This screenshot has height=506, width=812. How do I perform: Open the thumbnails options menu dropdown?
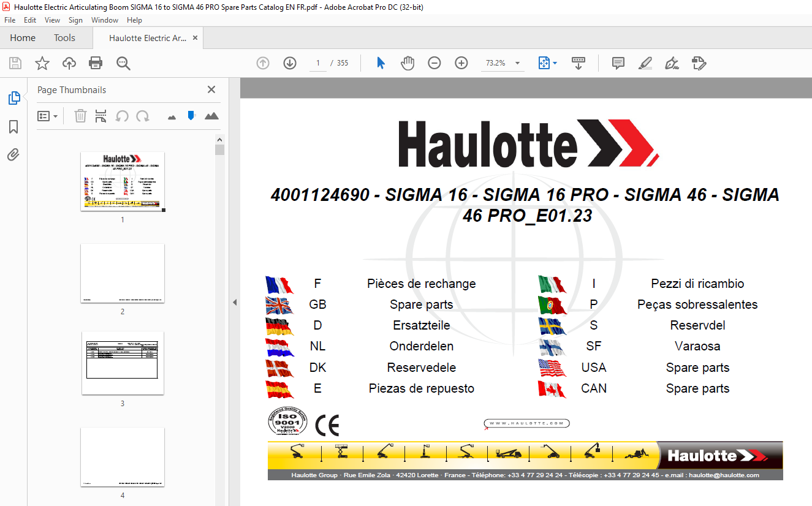click(47, 116)
